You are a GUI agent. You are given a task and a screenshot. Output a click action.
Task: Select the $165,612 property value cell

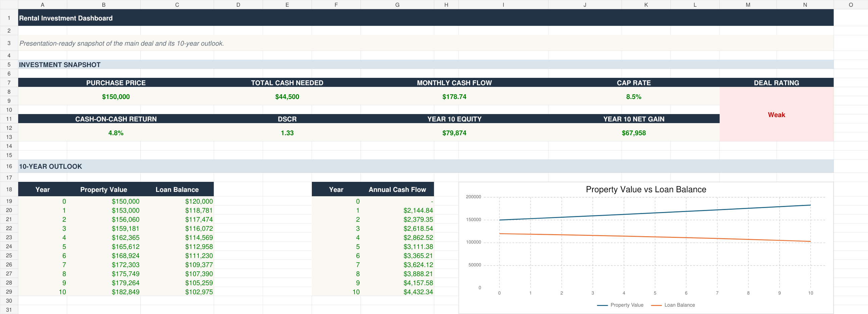pos(103,247)
